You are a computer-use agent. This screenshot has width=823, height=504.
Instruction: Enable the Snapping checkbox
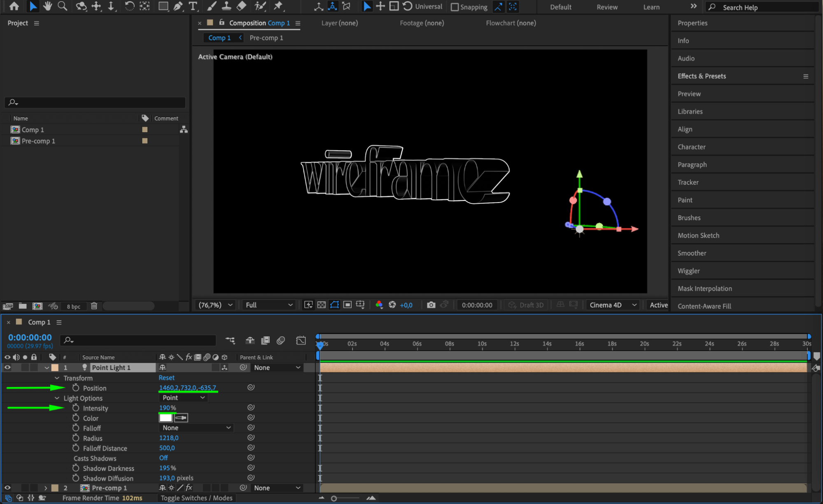(x=455, y=7)
